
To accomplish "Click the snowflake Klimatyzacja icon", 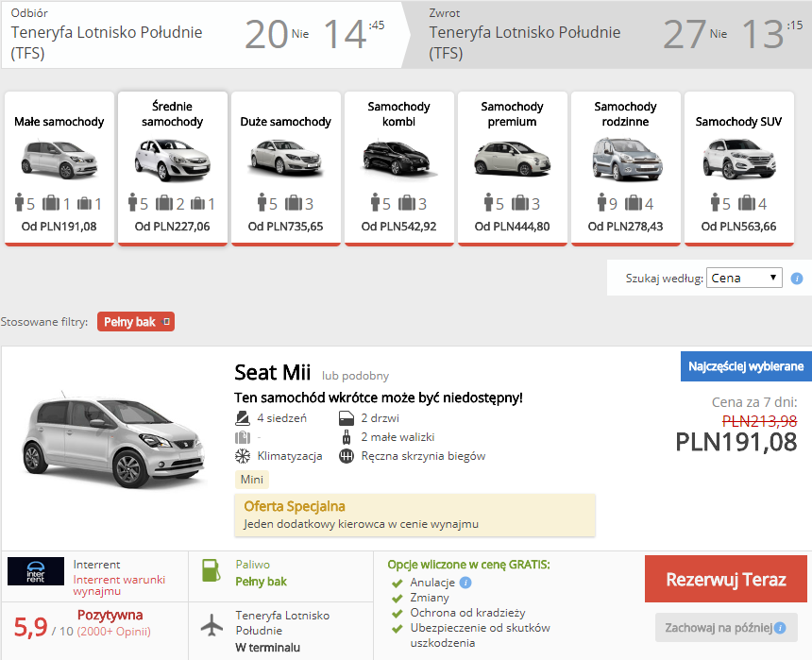I will point(243,456).
